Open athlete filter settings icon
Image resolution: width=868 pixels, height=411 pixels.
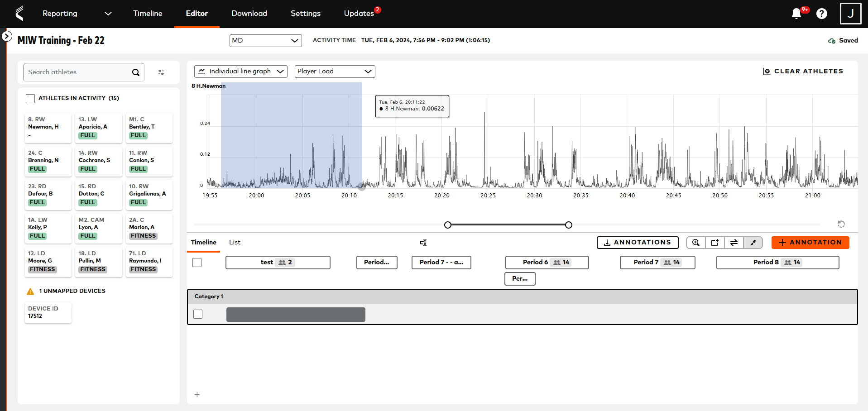(161, 72)
